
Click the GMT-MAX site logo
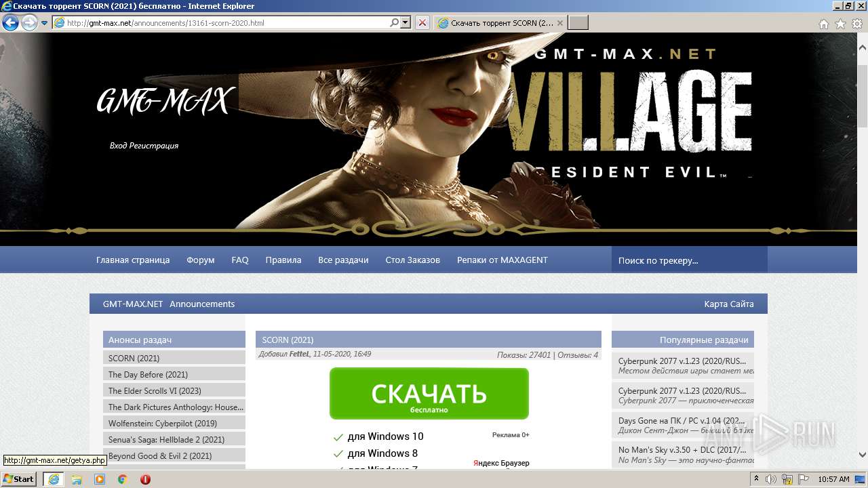[x=165, y=102]
